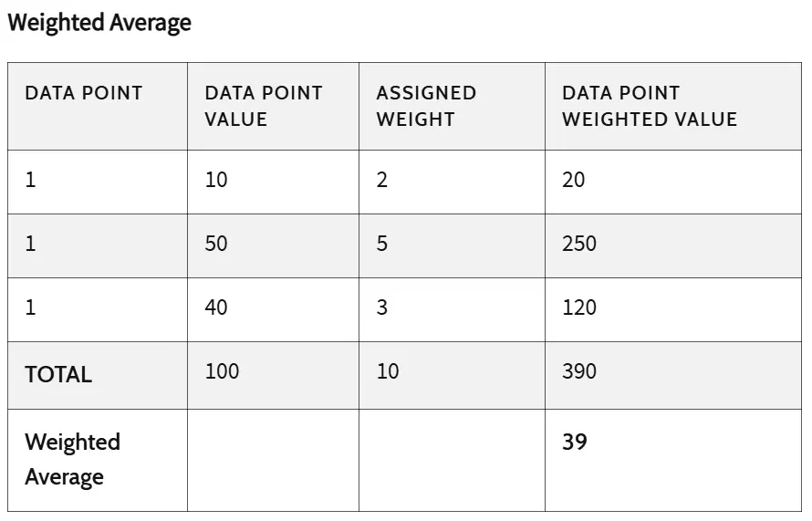812x521 pixels.
Task: Select the data point value cell showing 40
Action: click(x=216, y=307)
